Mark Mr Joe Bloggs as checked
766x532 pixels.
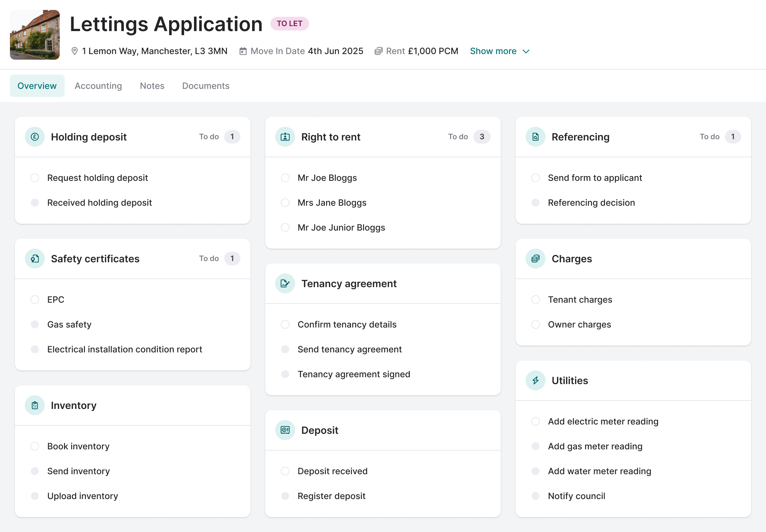pos(285,178)
